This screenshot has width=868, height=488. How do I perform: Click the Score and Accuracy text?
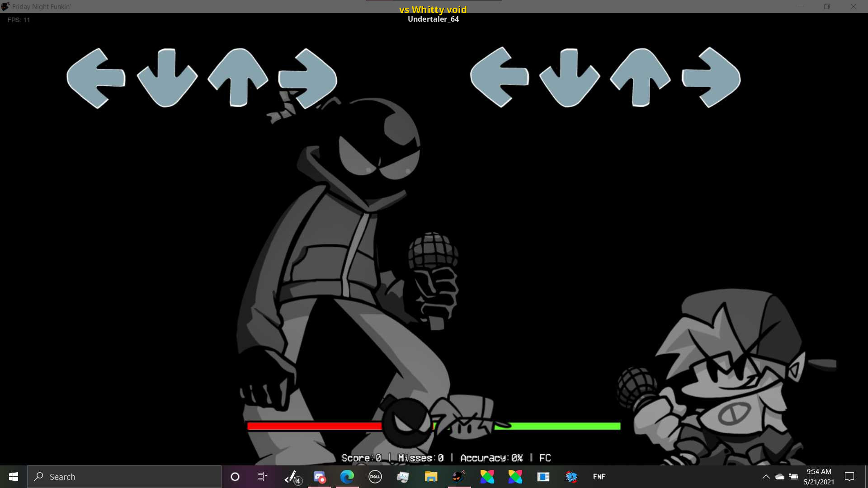pyautogui.click(x=446, y=458)
